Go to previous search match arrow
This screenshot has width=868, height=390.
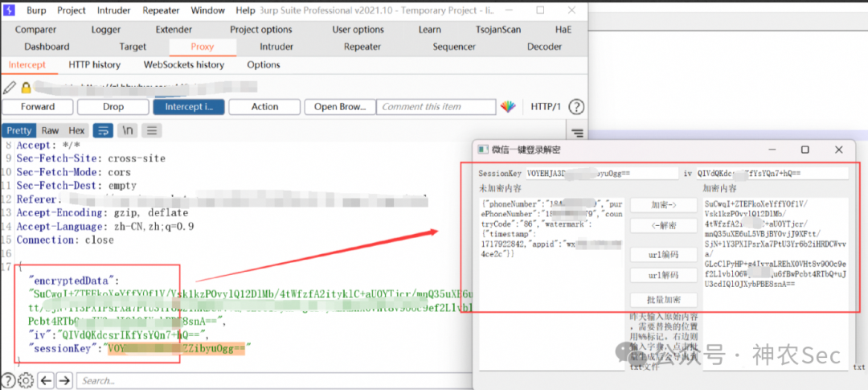point(47,380)
